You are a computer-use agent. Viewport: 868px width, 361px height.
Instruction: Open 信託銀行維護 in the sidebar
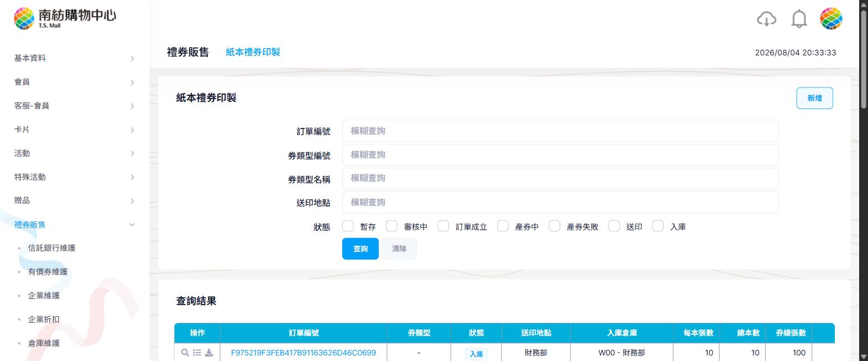point(51,248)
